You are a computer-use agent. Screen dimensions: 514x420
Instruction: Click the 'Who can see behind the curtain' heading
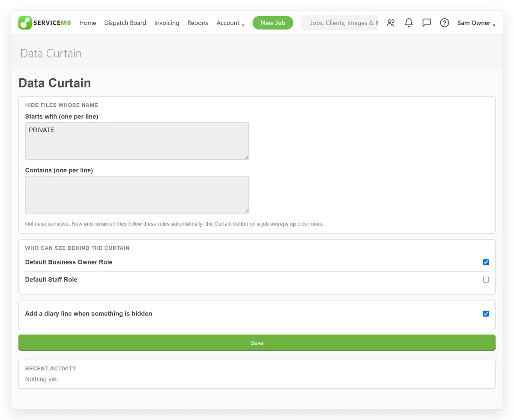tap(78, 248)
